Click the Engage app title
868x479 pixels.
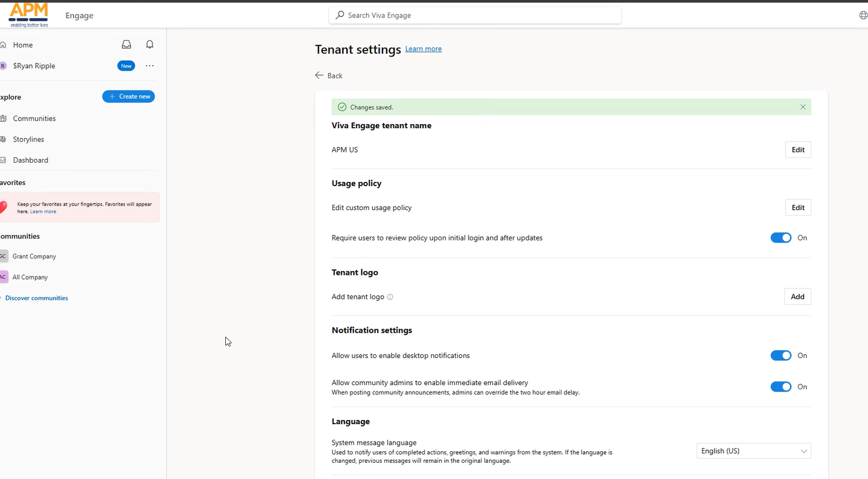point(80,16)
